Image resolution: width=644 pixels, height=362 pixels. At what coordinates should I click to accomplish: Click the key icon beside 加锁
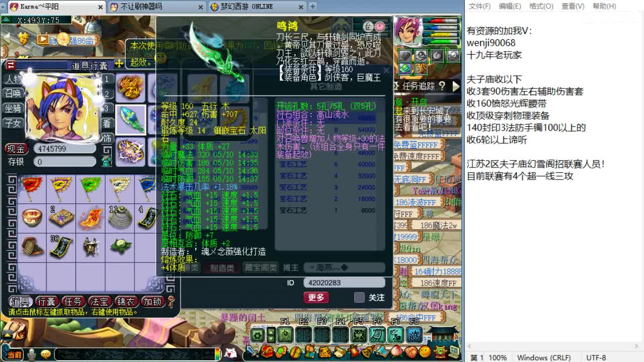pyautogui.click(x=171, y=302)
